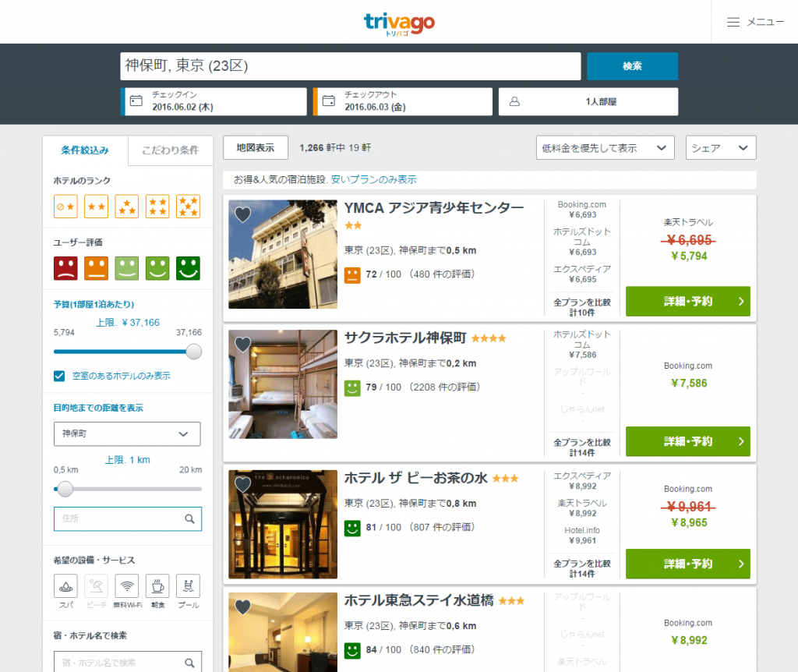The image size is (798, 672).
Task: Click the 安いプランのみ表示 link
Action: tap(373, 179)
